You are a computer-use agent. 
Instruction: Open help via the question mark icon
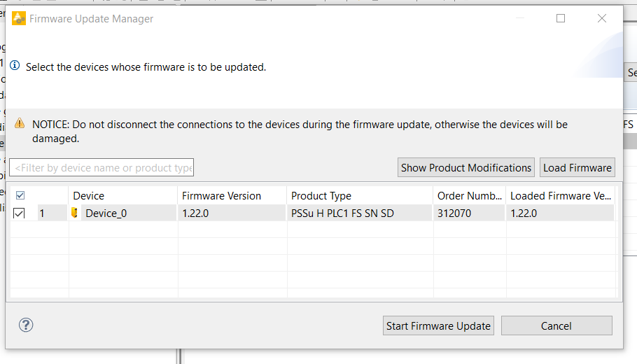click(26, 325)
